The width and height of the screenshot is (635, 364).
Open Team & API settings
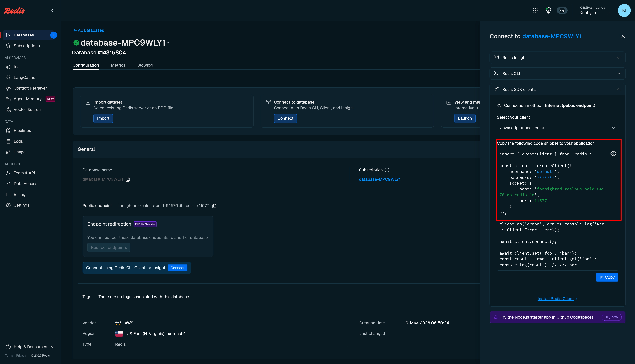(24, 173)
